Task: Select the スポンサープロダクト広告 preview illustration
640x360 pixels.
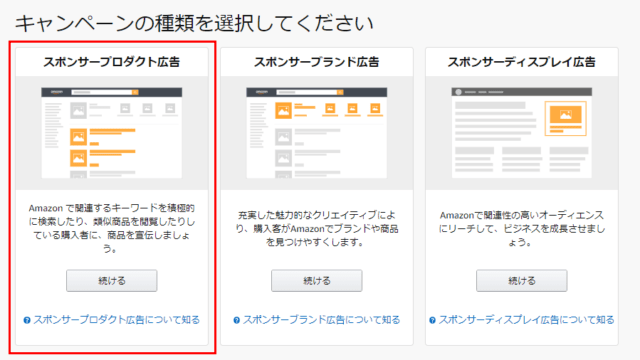Action: coord(111,133)
